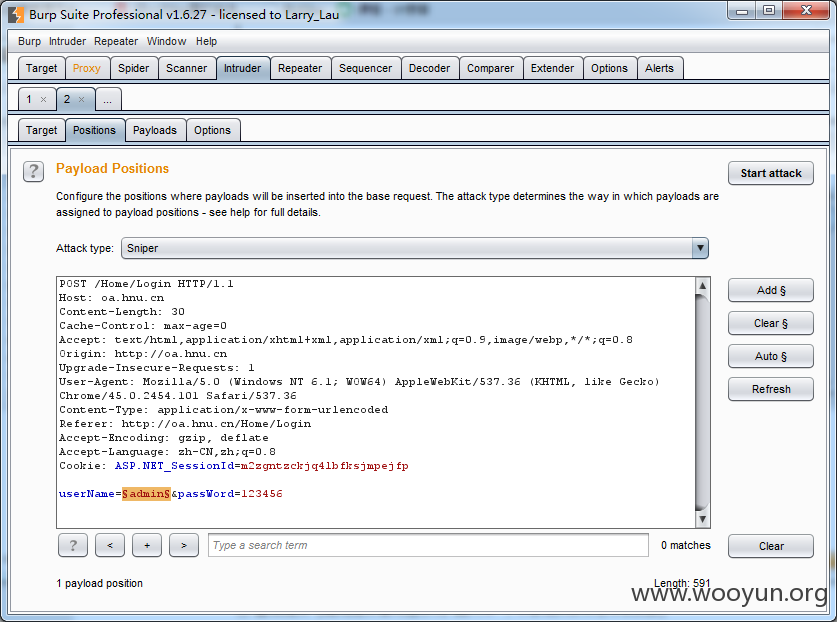Select the main Intruder tab
The height and width of the screenshot is (622, 837).
pos(242,68)
